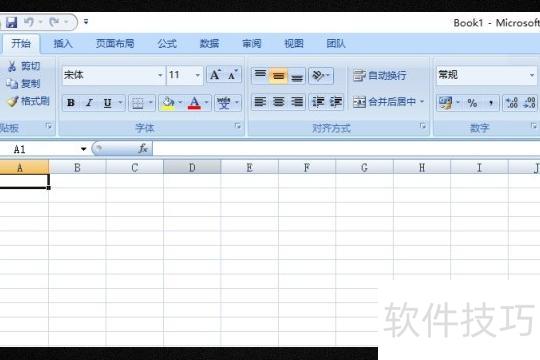Select the 审阅 ribbon tab

(251, 43)
